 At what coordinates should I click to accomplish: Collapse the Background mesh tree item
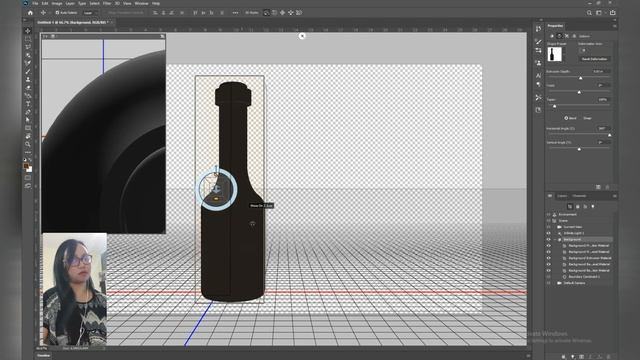555,240
